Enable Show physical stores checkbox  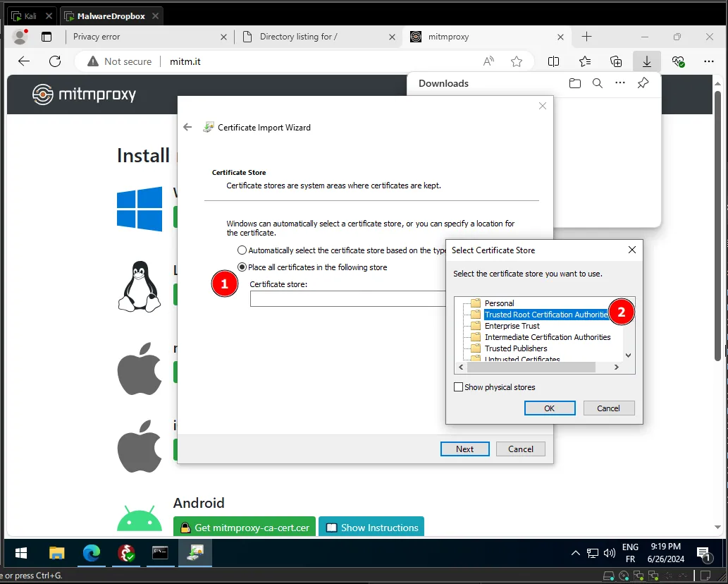point(459,387)
